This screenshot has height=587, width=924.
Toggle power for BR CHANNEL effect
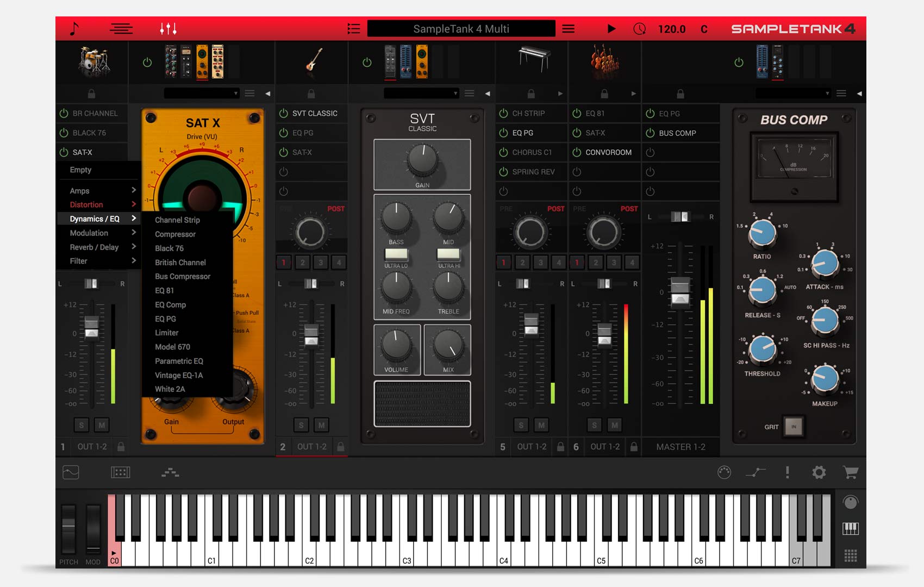64,114
